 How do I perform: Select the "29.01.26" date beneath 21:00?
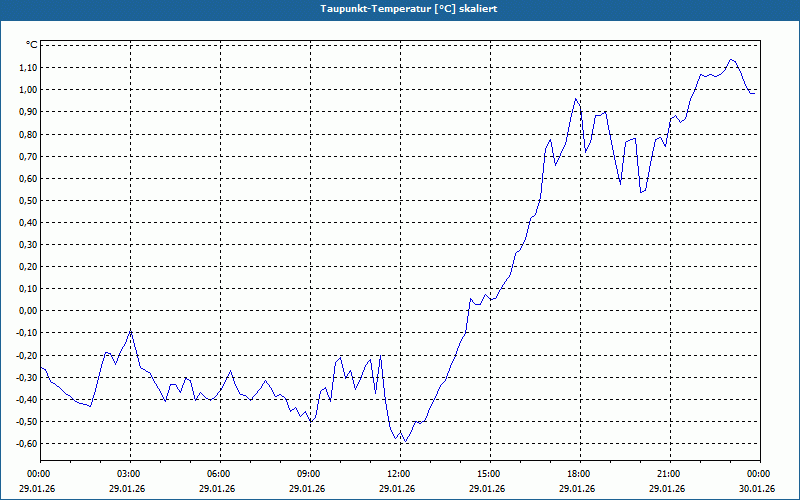[x=667, y=488]
